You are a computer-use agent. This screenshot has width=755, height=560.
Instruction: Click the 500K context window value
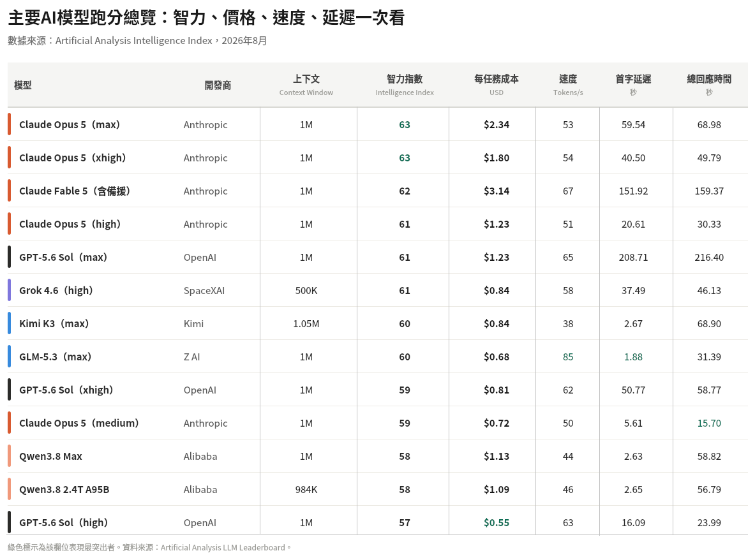[x=306, y=291]
